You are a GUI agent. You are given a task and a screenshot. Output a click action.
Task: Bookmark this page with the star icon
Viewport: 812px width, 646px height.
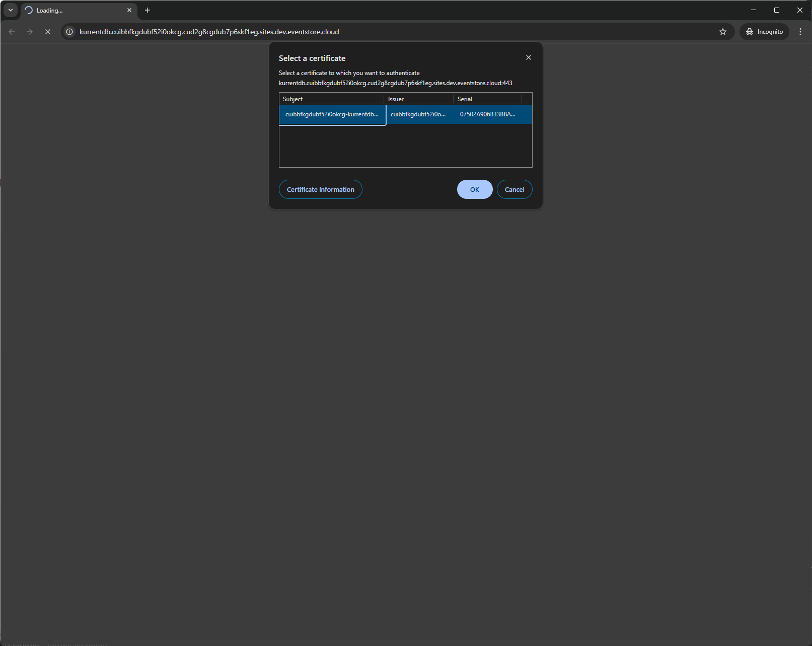pyautogui.click(x=723, y=31)
